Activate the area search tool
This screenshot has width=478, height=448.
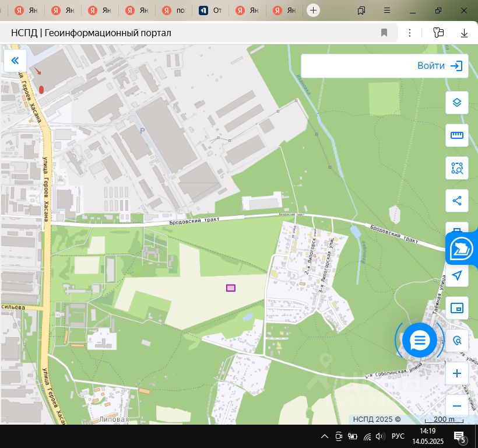click(x=456, y=169)
